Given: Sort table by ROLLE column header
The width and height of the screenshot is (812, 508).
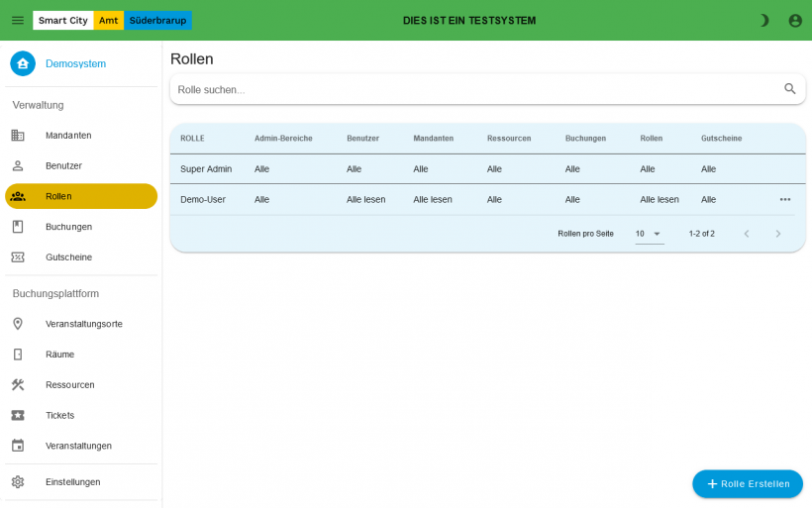Looking at the screenshot, I should point(192,139).
